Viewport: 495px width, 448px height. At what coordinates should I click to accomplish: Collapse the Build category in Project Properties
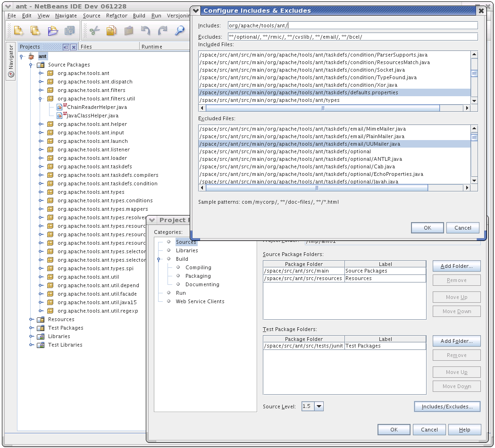tap(159, 259)
